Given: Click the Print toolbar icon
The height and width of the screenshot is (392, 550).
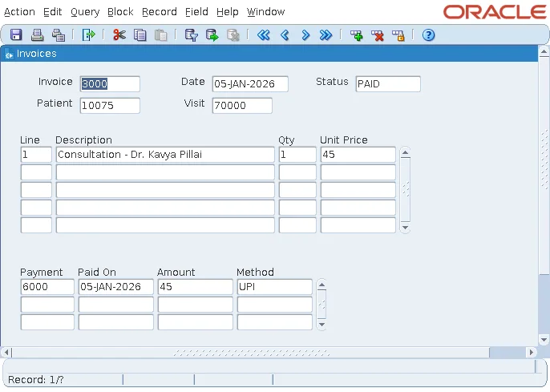Looking at the screenshot, I should (x=37, y=35).
